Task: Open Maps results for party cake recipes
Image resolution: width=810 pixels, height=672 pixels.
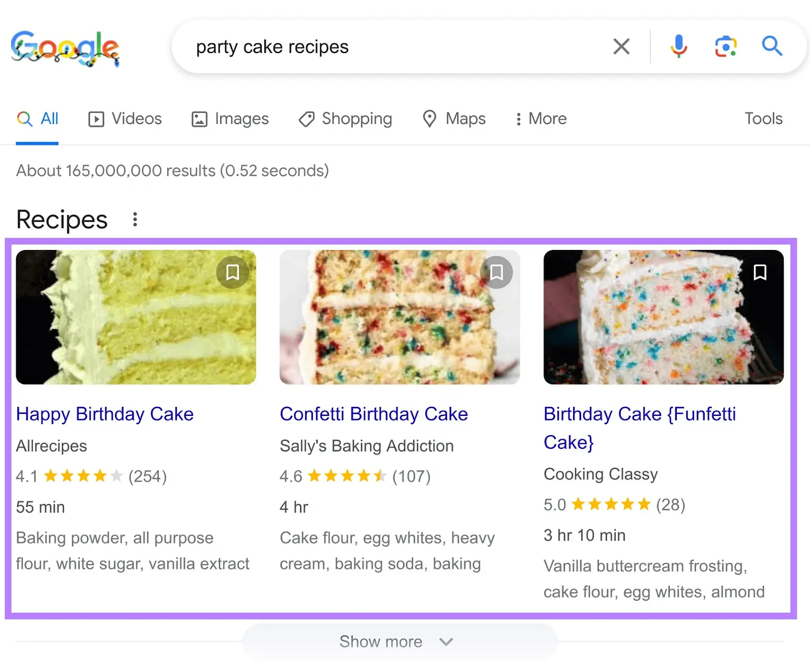Action: click(x=453, y=119)
